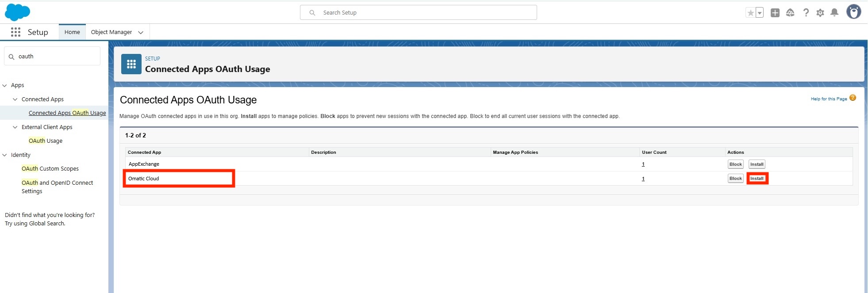Click the Favorites star icon

[x=750, y=13]
